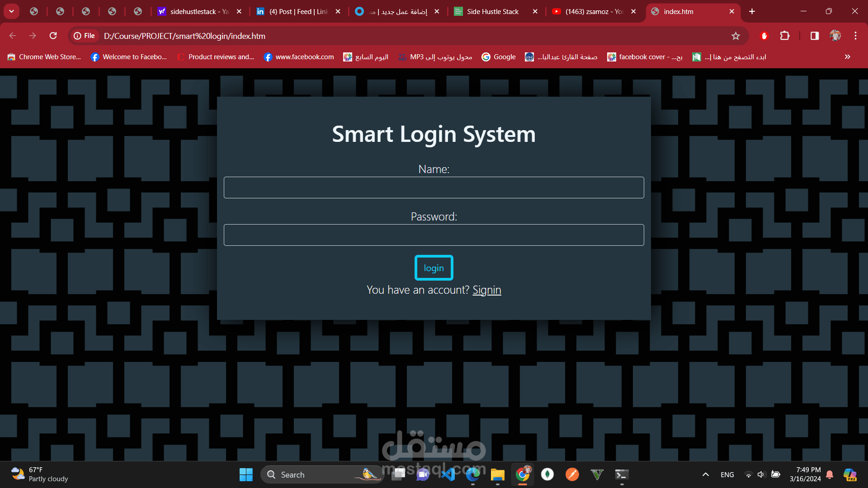This screenshot has height=488, width=868.
Task: Open Google bookmark
Action: tap(499, 57)
